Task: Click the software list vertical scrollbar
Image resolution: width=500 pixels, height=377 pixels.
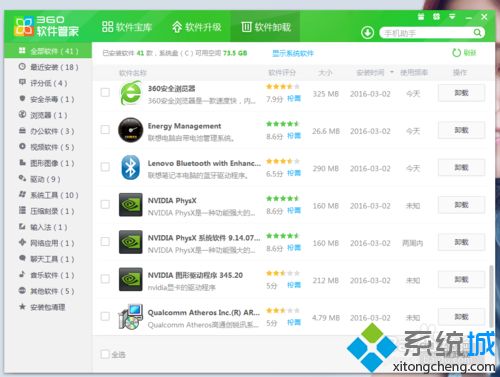Action: 491,296
